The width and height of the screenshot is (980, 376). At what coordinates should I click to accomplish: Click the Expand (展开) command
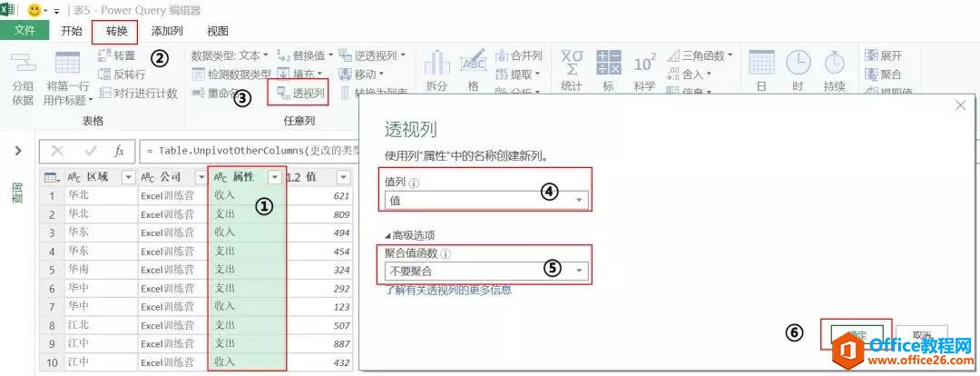(883, 55)
